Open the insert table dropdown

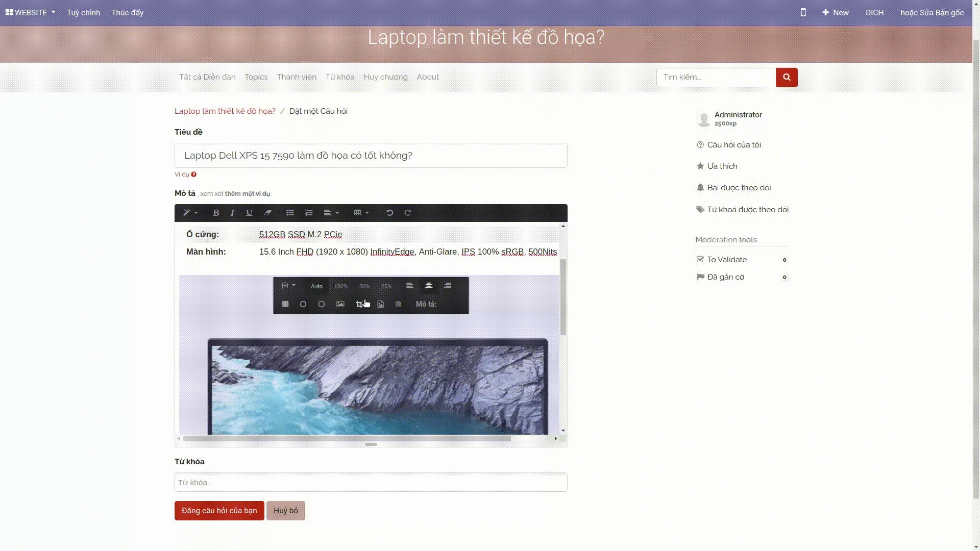tap(361, 213)
